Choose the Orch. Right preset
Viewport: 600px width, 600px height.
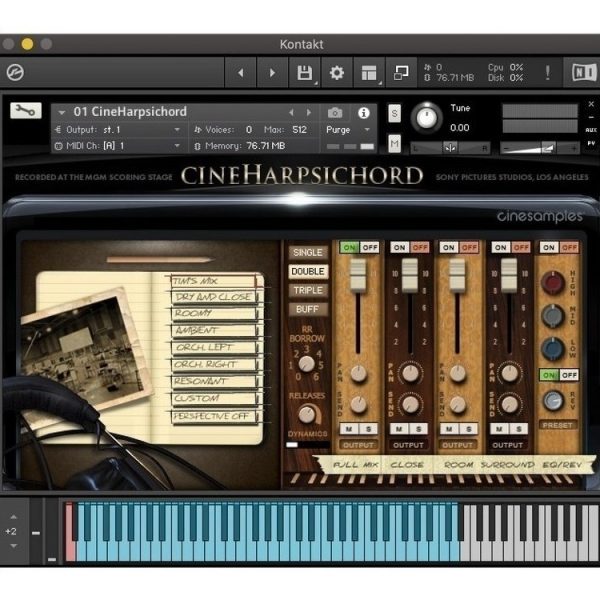[215, 364]
